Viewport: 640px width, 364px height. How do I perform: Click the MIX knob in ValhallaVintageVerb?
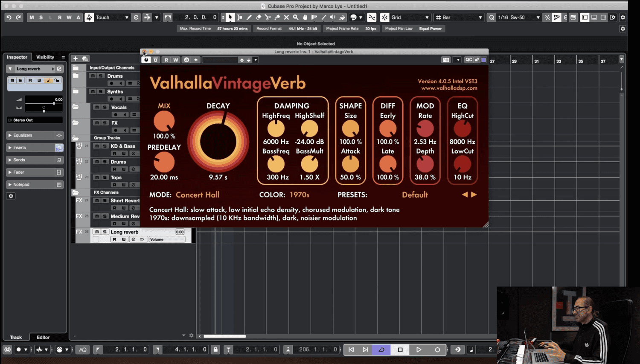(164, 122)
